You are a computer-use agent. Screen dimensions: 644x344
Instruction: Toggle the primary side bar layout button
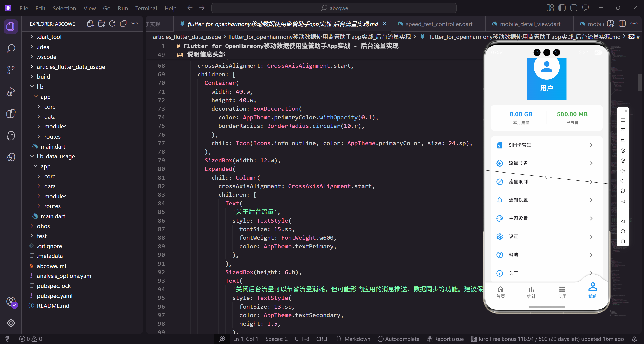point(562,8)
